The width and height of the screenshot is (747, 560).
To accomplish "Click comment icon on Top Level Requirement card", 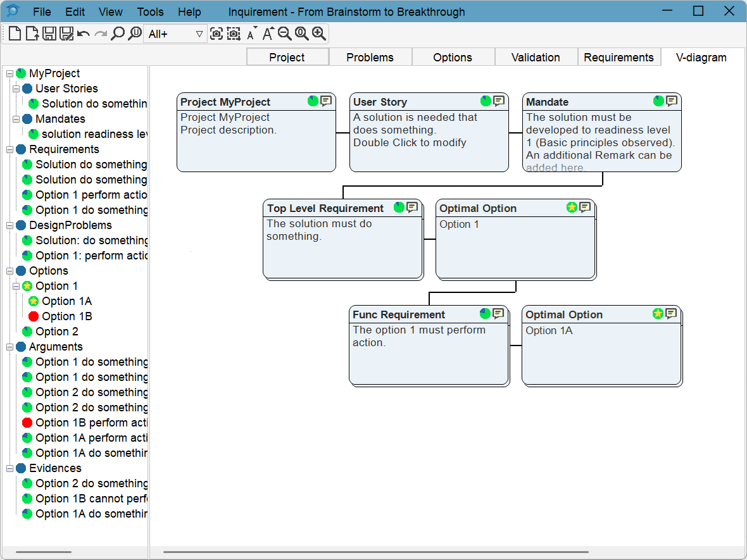I will (412, 207).
